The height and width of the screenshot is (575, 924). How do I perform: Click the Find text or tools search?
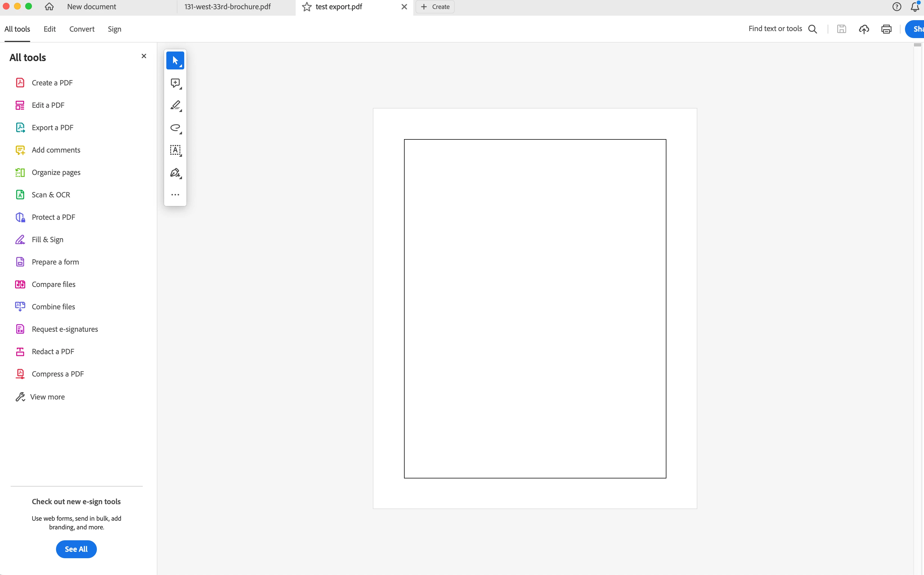[782, 29]
